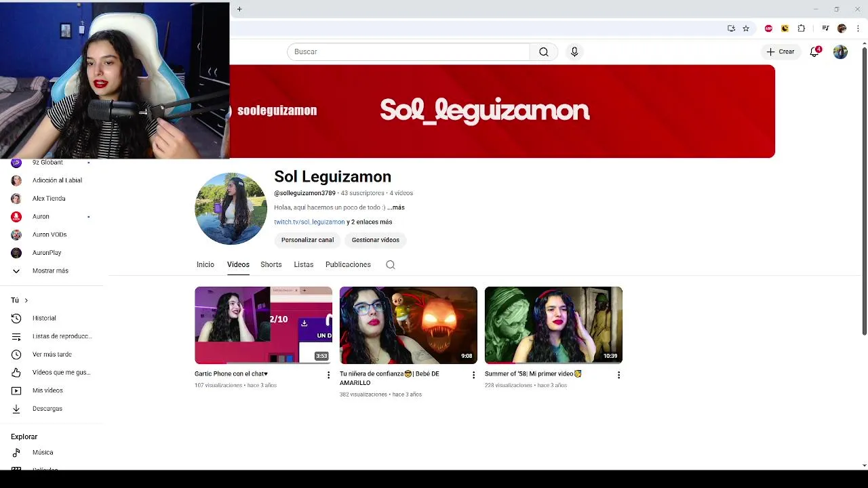Open the AdBlock Plus extension icon

768,28
